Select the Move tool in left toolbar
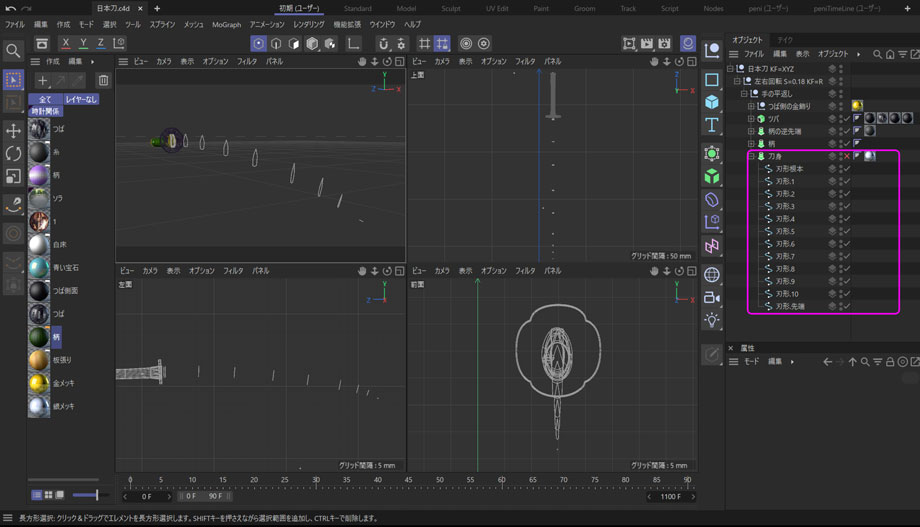Viewport: 920px width, 527px height. (x=13, y=131)
